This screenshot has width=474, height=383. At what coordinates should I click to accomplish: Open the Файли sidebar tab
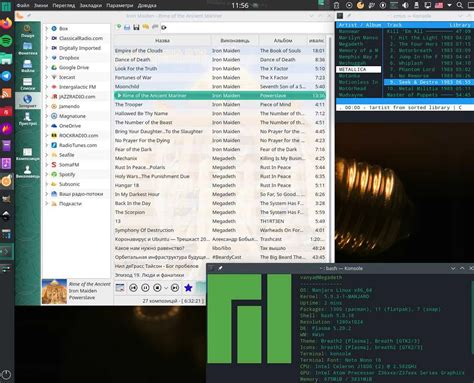(x=28, y=66)
